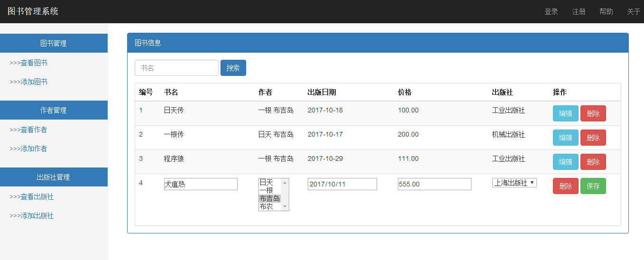This screenshot has width=644, height=260.
Task: Click 编辑 for book 日天传
Action: (x=566, y=113)
